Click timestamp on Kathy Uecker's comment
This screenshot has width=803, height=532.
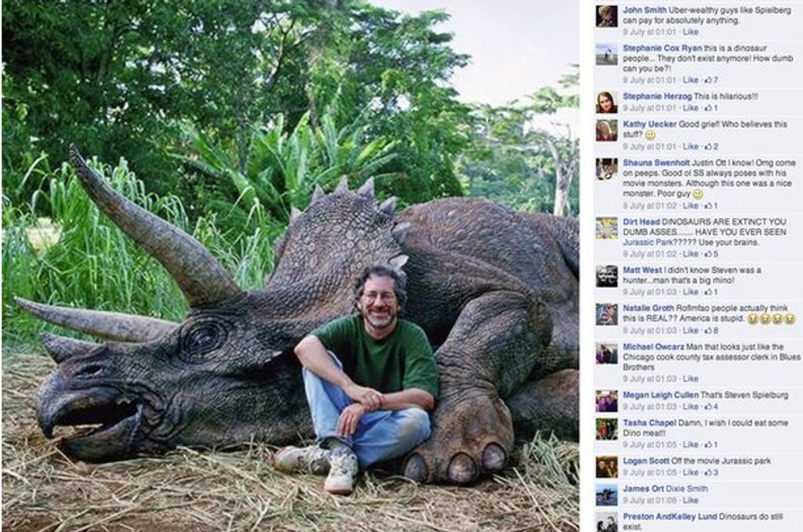click(x=649, y=147)
